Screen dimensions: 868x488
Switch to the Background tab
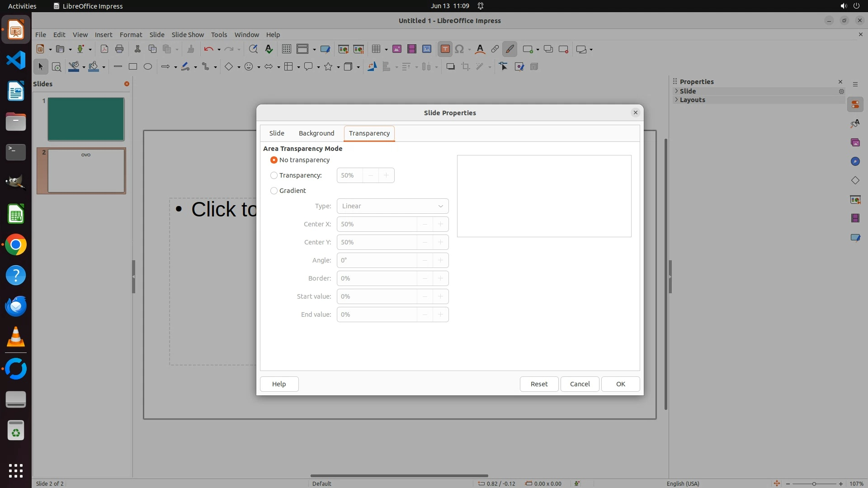point(316,133)
